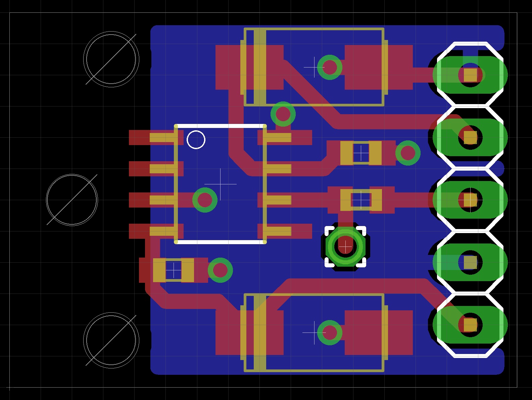
Task: Click the via inside the IC outline
Action: point(205,200)
